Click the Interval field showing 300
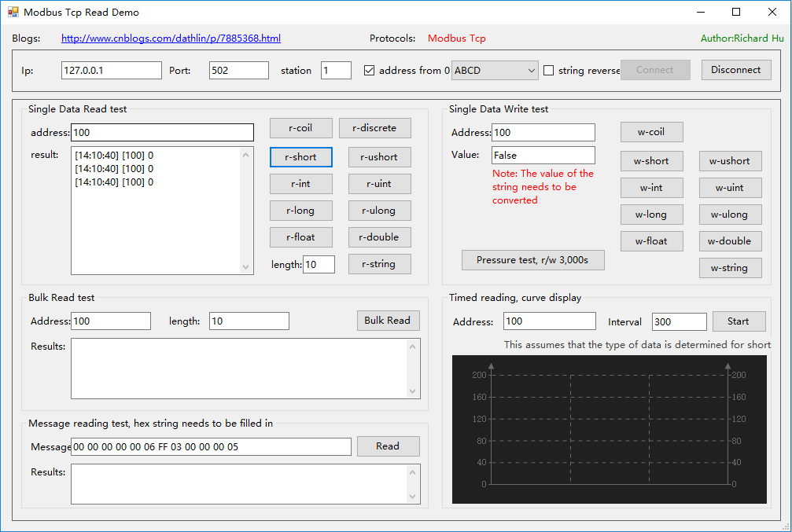Screen dimensions: 792x532 click(x=680, y=321)
